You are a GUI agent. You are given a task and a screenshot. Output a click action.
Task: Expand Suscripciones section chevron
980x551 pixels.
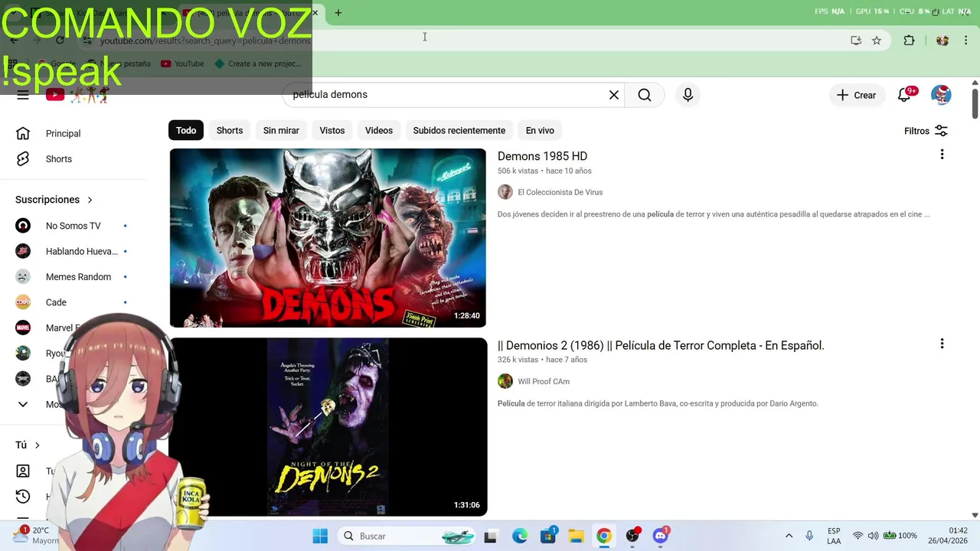90,200
